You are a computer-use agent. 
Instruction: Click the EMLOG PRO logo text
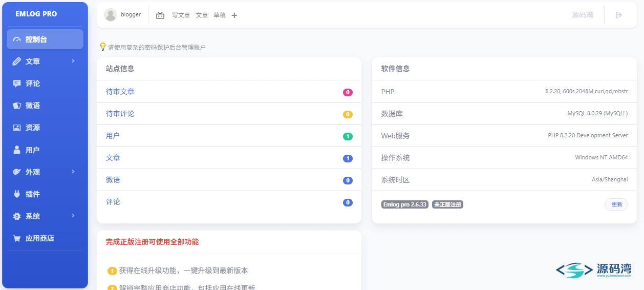[x=36, y=14]
